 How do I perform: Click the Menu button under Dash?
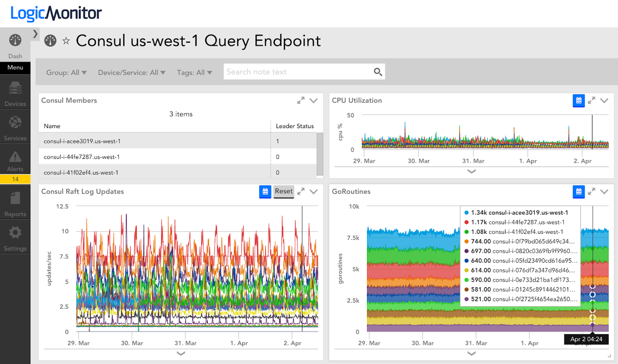(x=15, y=67)
